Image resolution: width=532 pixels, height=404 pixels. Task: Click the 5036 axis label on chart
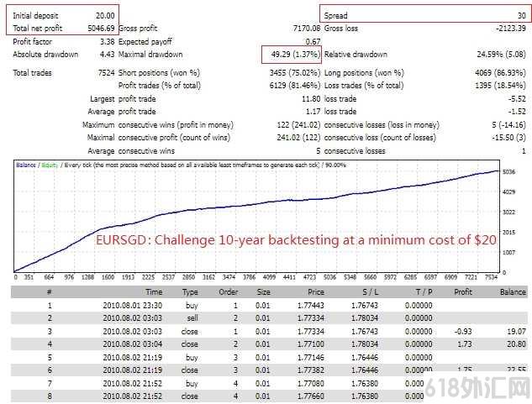(508, 172)
